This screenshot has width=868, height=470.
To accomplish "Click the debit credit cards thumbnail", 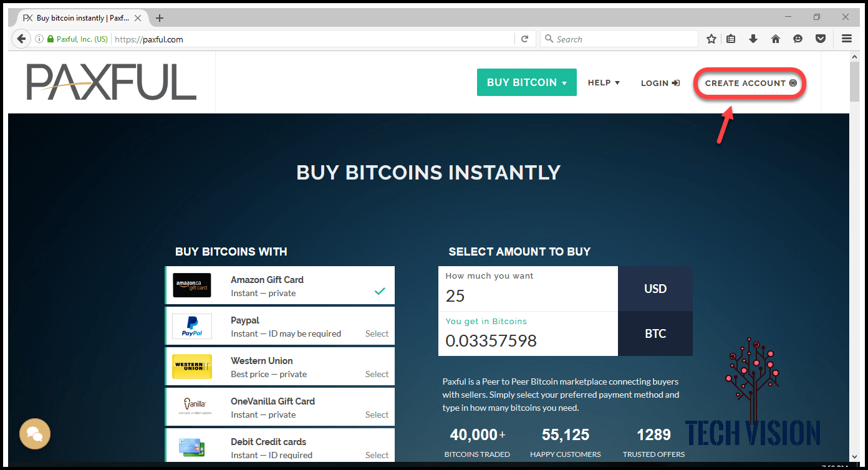I will [x=192, y=447].
